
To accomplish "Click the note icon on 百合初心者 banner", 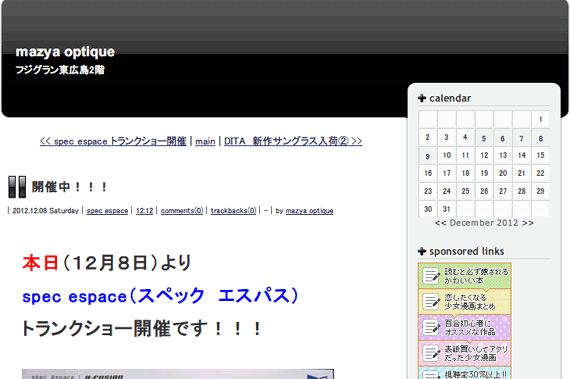I will point(431,327).
